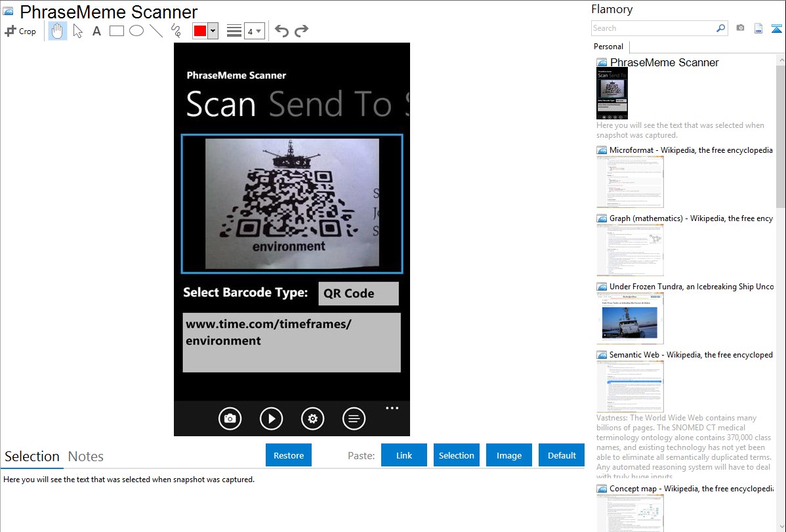Paste as Link
This screenshot has width=786, height=532.
(x=404, y=455)
